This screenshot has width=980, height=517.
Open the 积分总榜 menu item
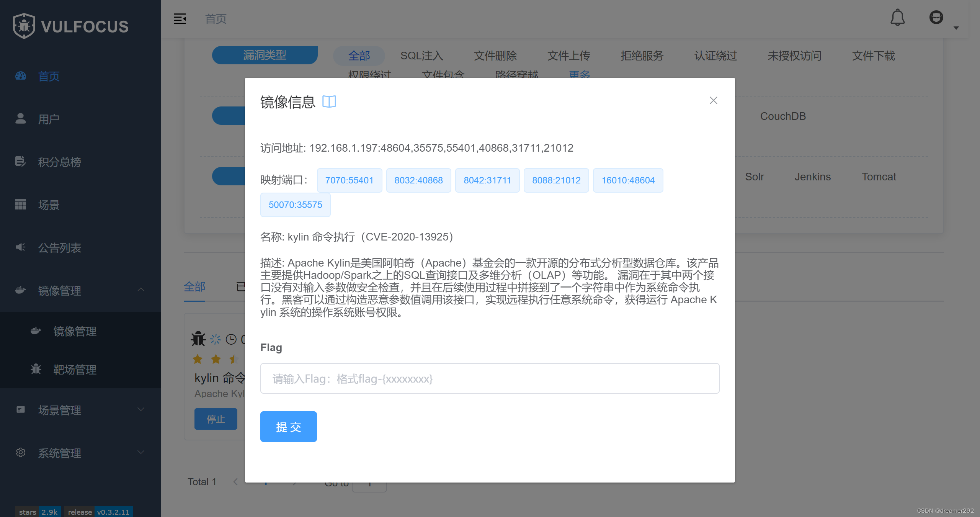tap(59, 162)
